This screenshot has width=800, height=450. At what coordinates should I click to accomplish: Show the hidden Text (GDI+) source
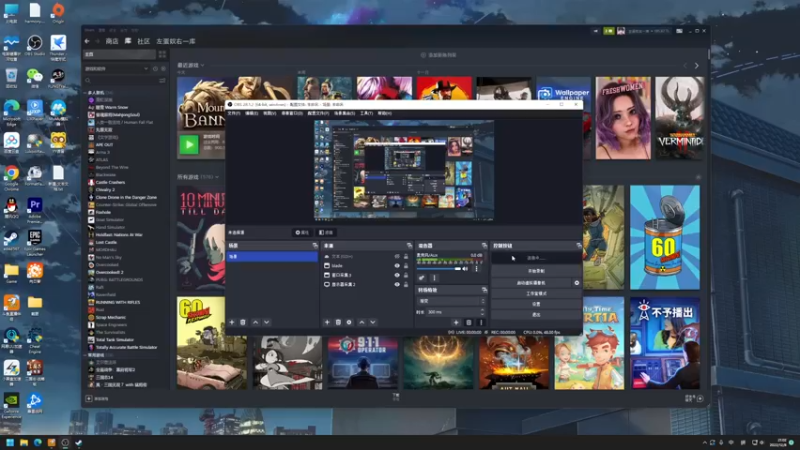(x=397, y=257)
